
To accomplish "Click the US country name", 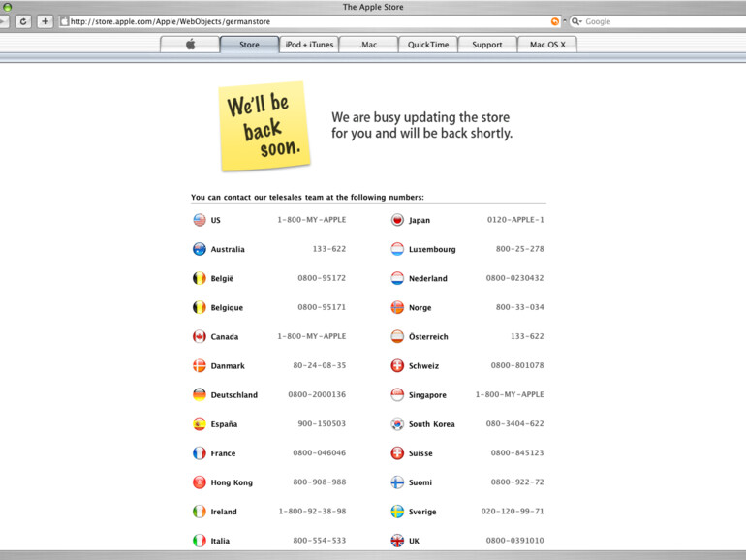I will click(215, 220).
